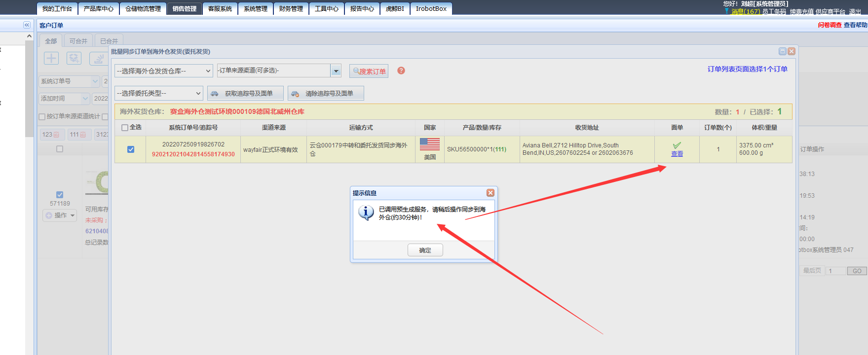Open the 消息(167) messages link
868x355 pixels.
click(x=746, y=11)
